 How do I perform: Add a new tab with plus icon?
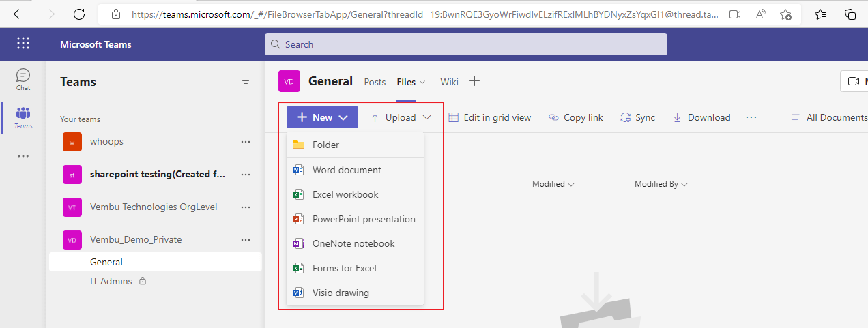pyautogui.click(x=475, y=81)
